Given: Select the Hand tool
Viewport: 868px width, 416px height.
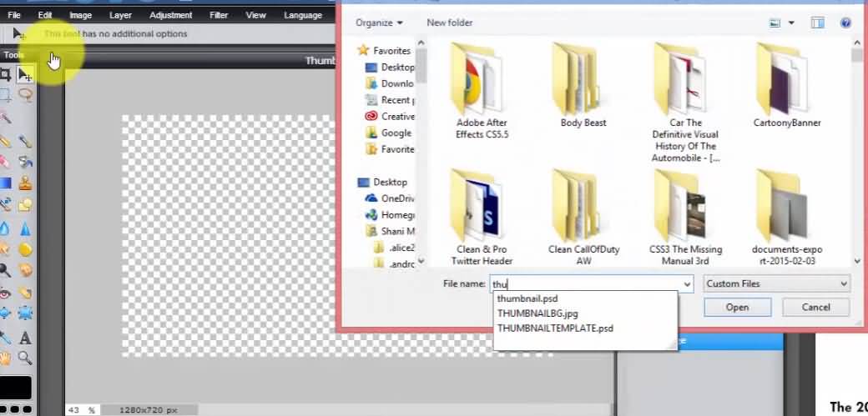Looking at the screenshot, I should (x=5, y=358).
